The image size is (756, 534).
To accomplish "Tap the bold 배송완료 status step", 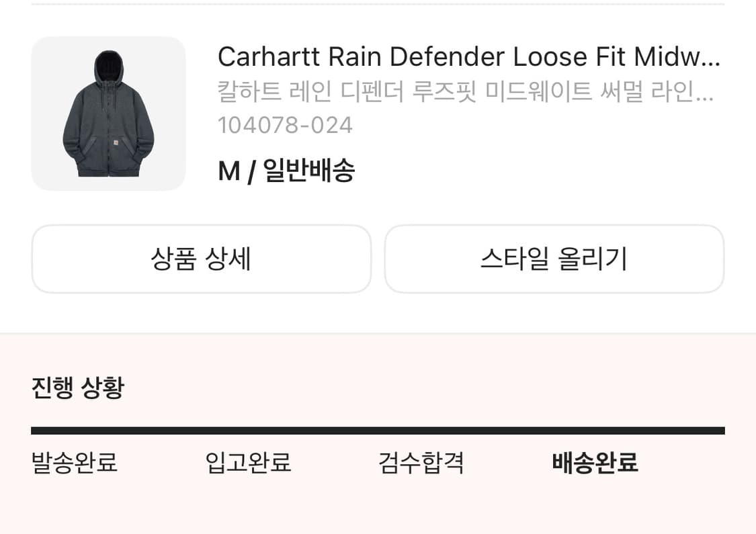I will 595,463.
